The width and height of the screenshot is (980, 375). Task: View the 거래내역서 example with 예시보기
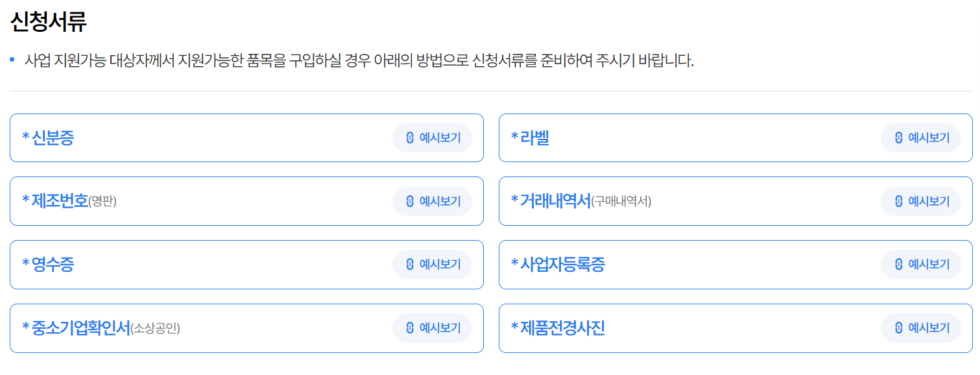click(921, 201)
